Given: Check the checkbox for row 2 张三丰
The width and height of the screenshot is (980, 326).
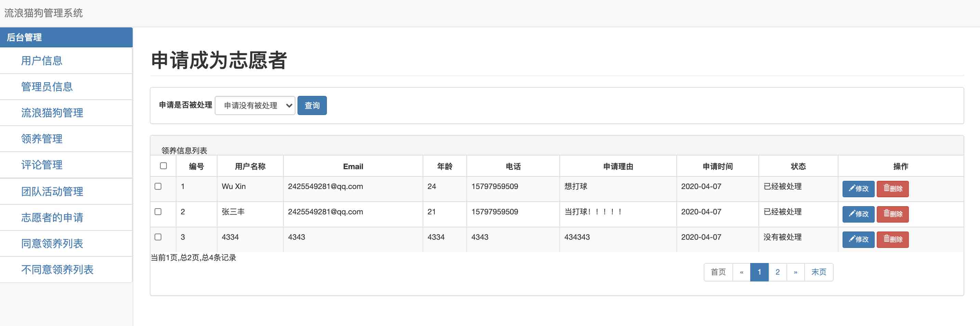Looking at the screenshot, I should click(x=158, y=212).
